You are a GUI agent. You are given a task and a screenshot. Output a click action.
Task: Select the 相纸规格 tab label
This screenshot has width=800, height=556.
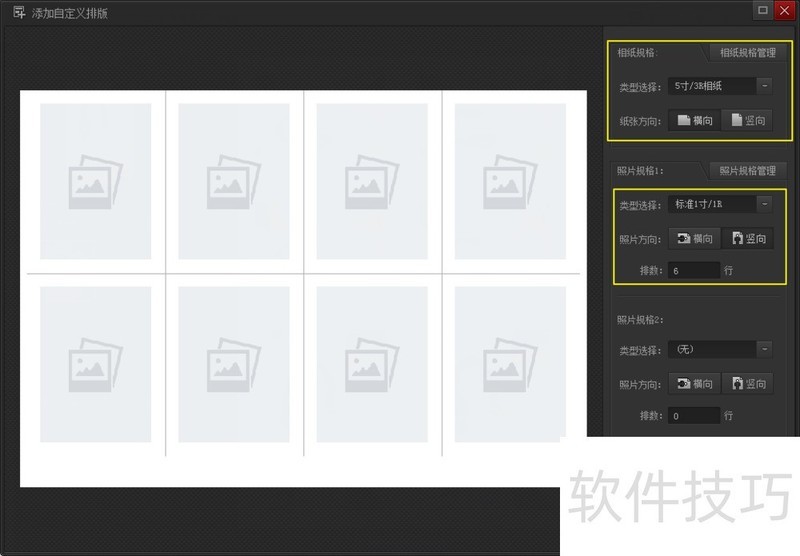(638, 53)
